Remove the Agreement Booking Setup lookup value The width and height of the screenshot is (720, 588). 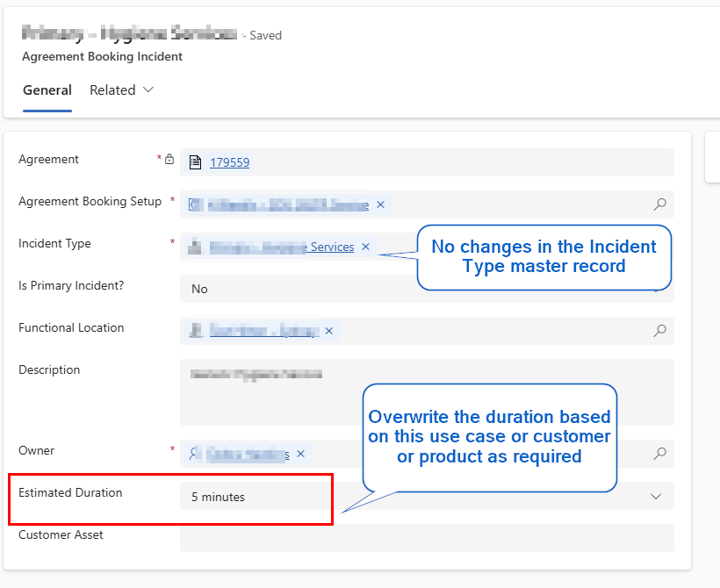(380, 204)
